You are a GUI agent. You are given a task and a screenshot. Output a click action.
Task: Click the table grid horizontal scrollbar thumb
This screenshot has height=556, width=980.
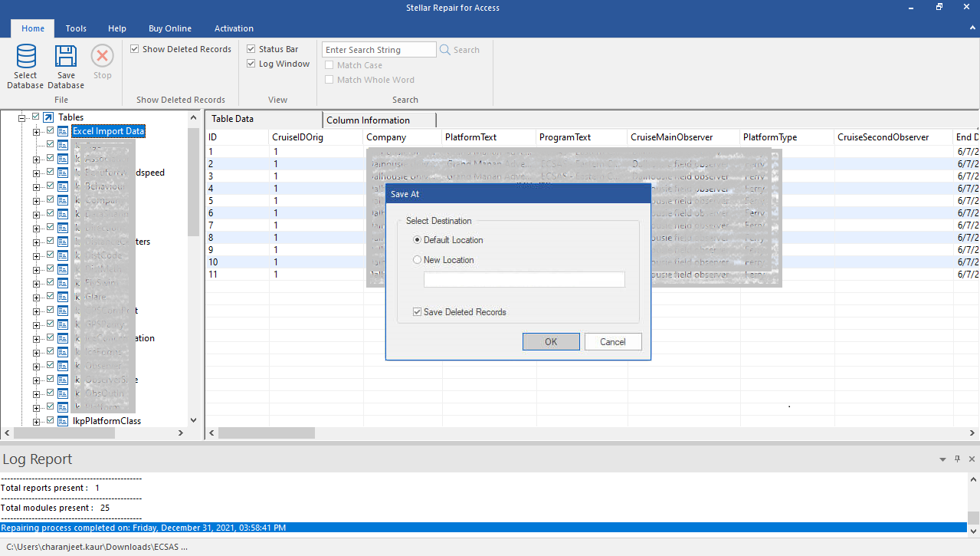click(x=267, y=433)
